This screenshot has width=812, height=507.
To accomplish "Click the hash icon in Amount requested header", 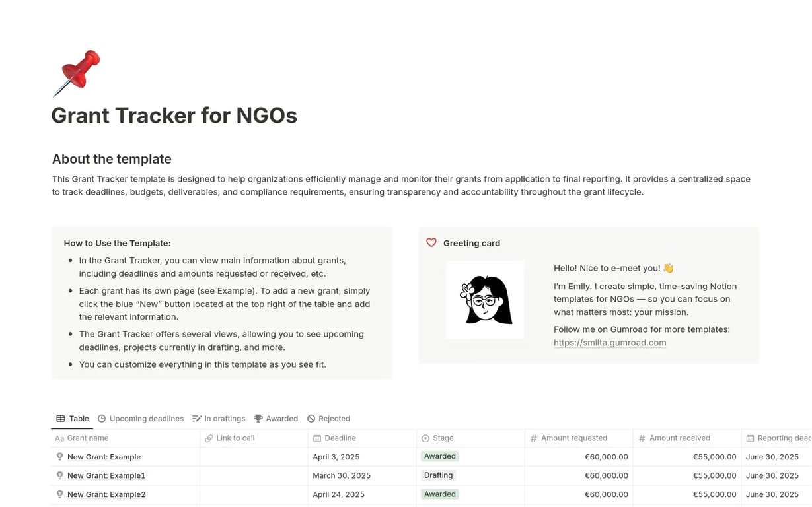I will coord(534,438).
